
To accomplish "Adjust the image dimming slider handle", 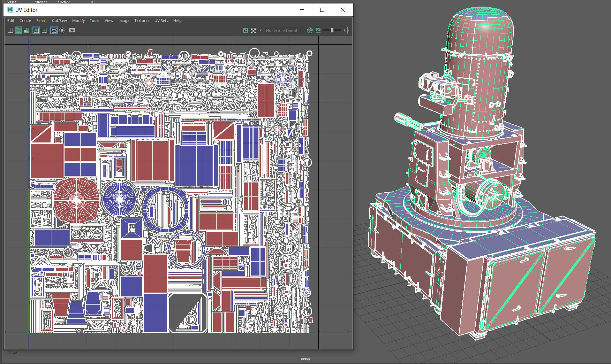I will (332, 30).
